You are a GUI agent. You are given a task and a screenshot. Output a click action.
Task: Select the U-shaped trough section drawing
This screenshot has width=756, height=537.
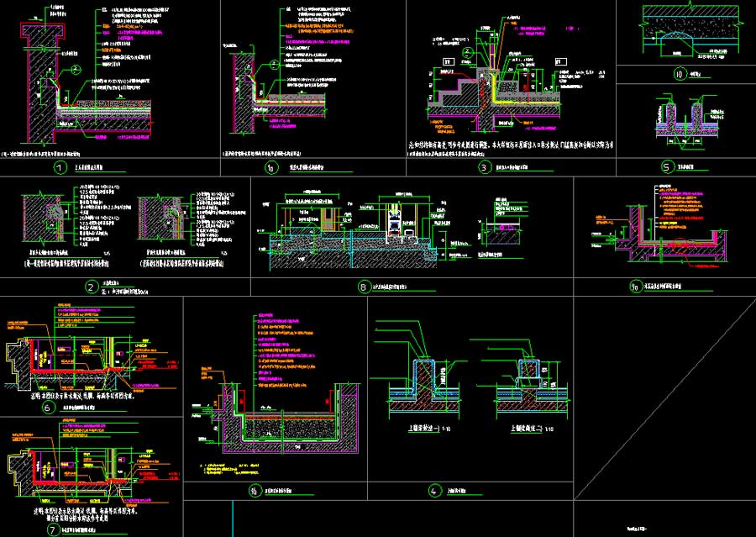289,418
